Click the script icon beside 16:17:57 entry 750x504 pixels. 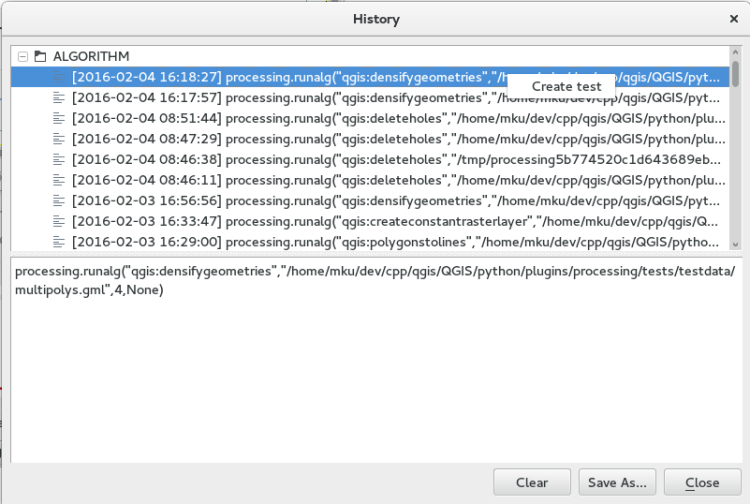tap(58, 98)
